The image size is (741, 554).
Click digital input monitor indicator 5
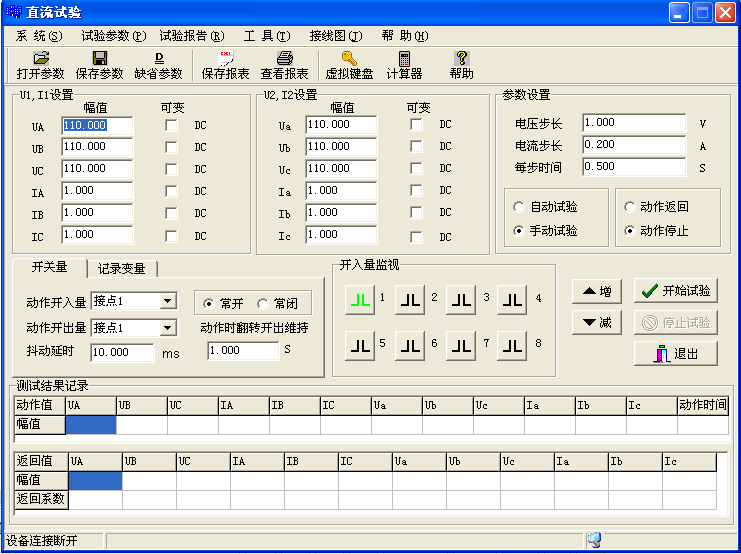click(360, 346)
